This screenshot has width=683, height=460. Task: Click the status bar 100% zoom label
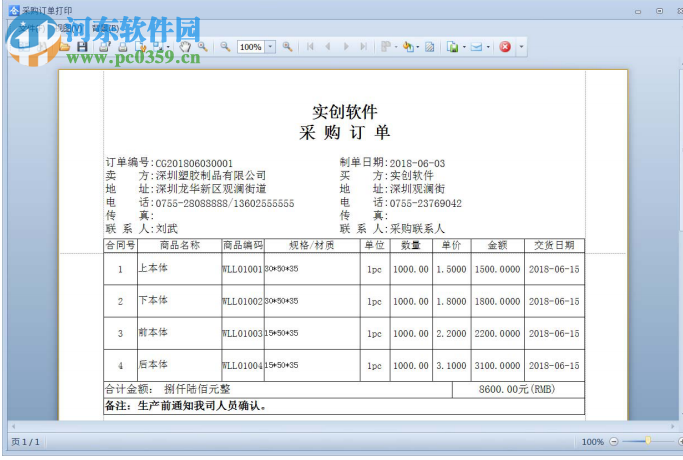592,442
